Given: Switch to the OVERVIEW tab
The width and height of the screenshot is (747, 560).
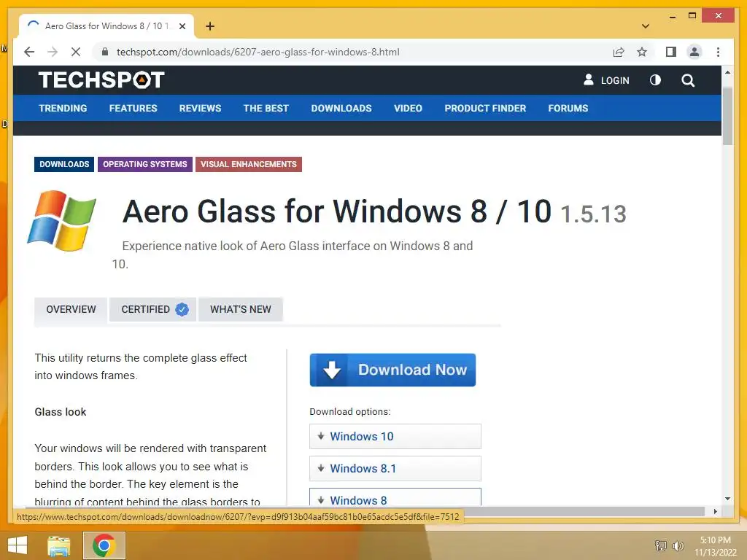Looking at the screenshot, I should tap(71, 309).
